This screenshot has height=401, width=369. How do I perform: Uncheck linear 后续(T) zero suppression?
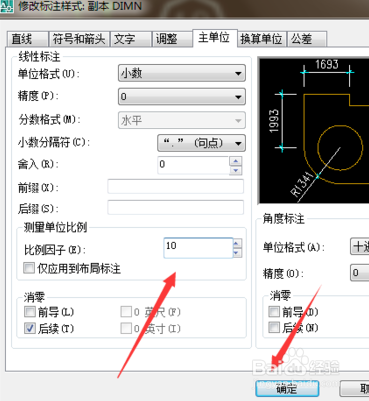coord(30,328)
